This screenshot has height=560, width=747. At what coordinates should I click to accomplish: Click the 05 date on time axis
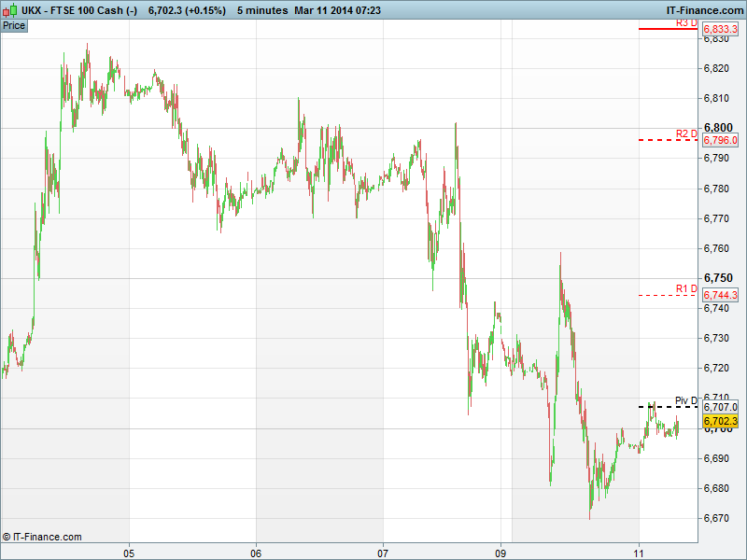(130, 551)
